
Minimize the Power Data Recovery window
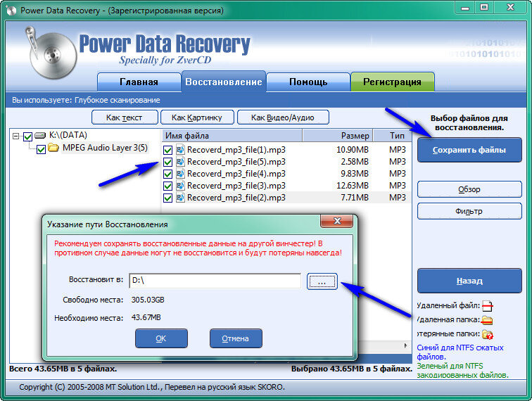465,8
